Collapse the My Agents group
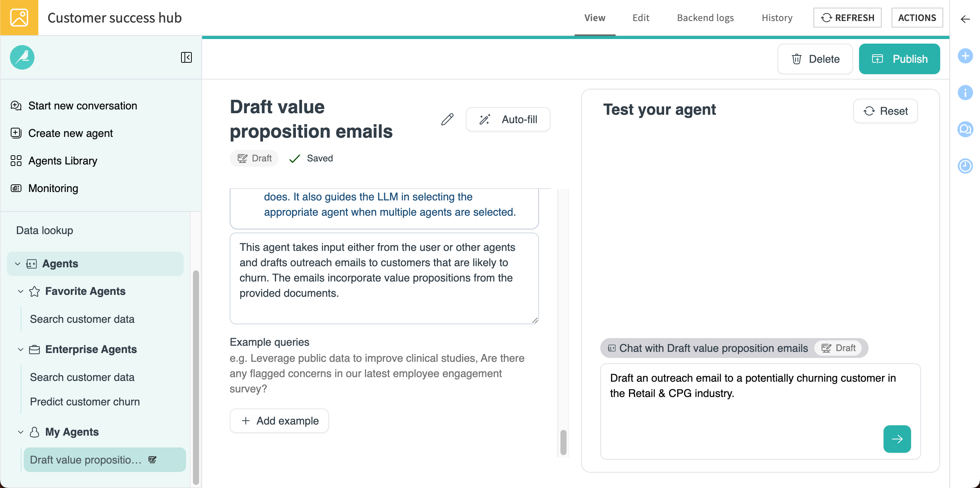The height and width of the screenshot is (488, 980). 21,432
